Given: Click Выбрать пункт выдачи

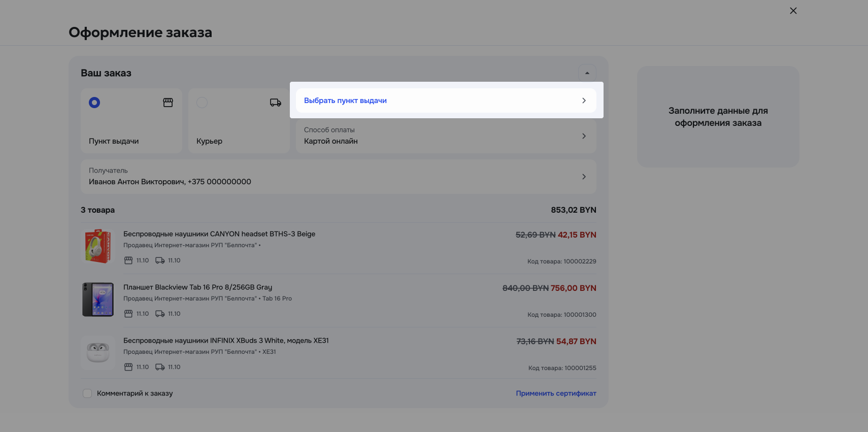Looking at the screenshot, I should [446, 101].
